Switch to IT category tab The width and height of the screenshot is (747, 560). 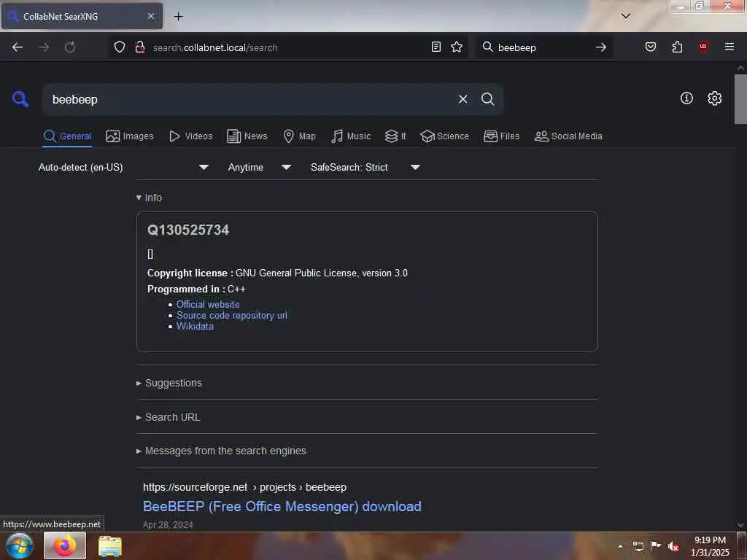point(395,136)
